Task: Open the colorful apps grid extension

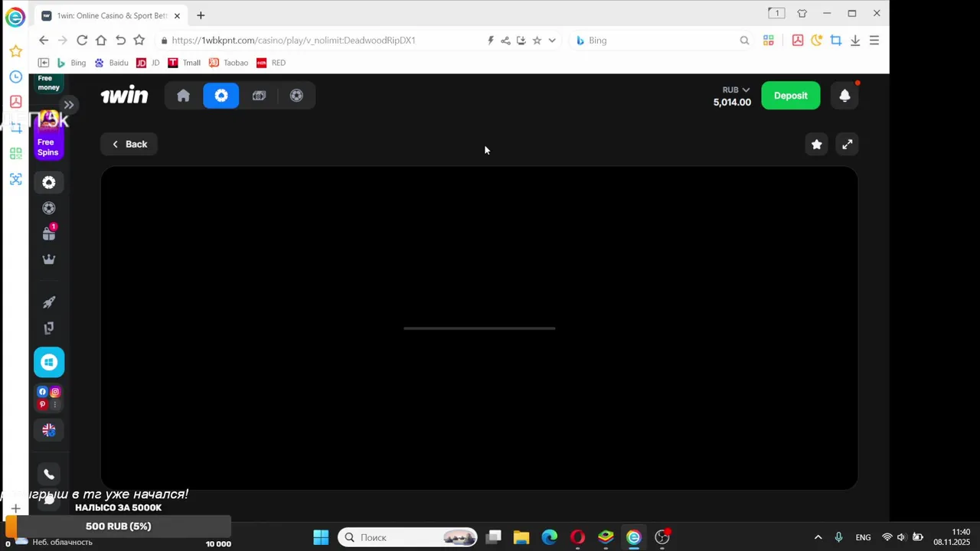Action: tap(769, 40)
